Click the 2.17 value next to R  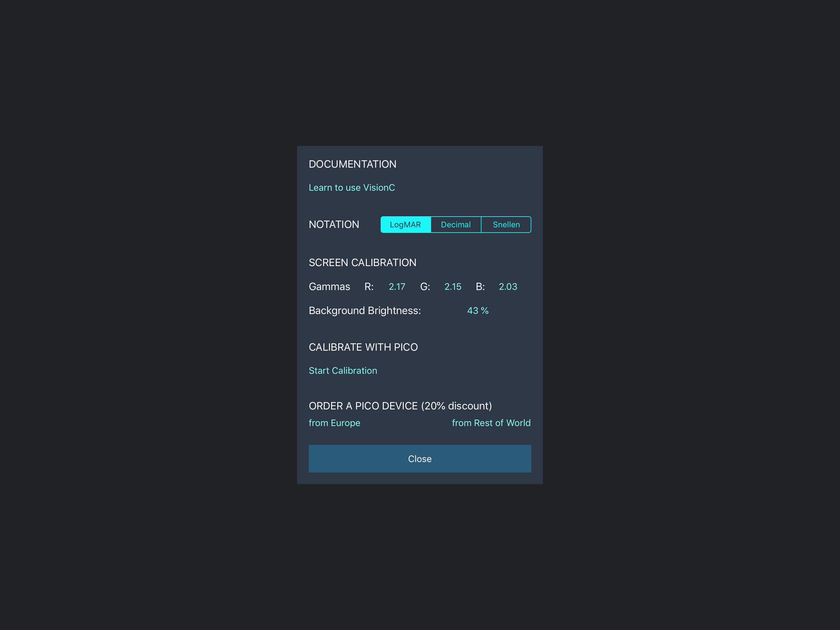coord(397,286)
